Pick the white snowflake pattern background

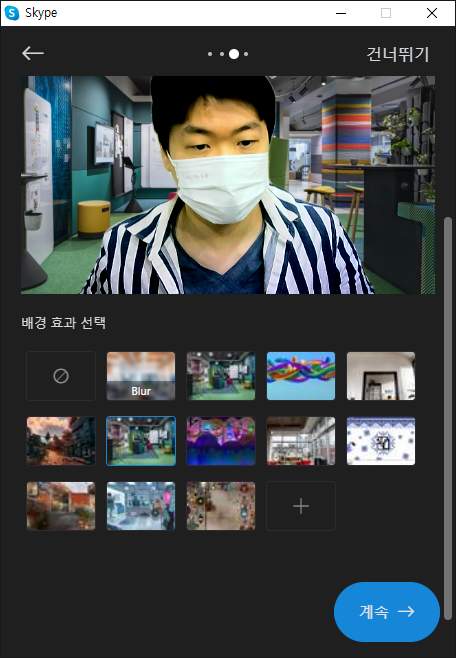pyautogui.click(x=381, y=441)
